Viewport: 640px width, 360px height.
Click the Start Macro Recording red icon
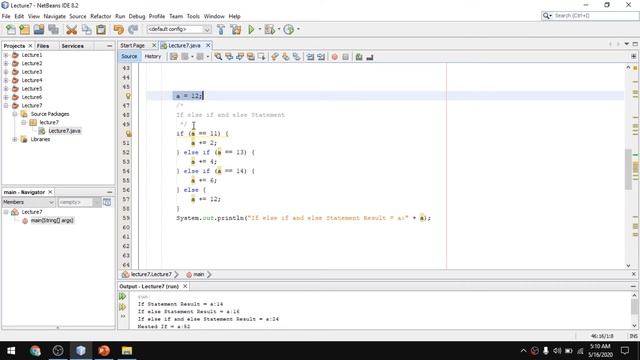click(x=335, y=57)
